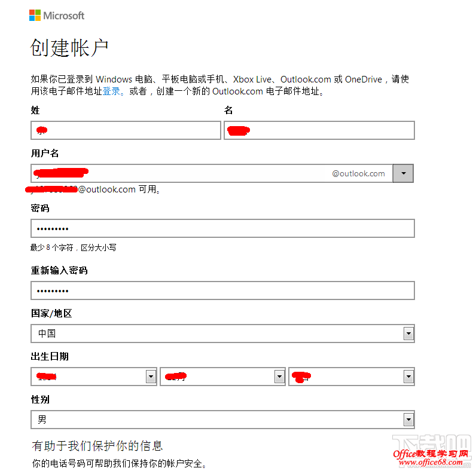Click into the 用户名 username text box
This screenshot has height=471, width=476.
point(179,173)
